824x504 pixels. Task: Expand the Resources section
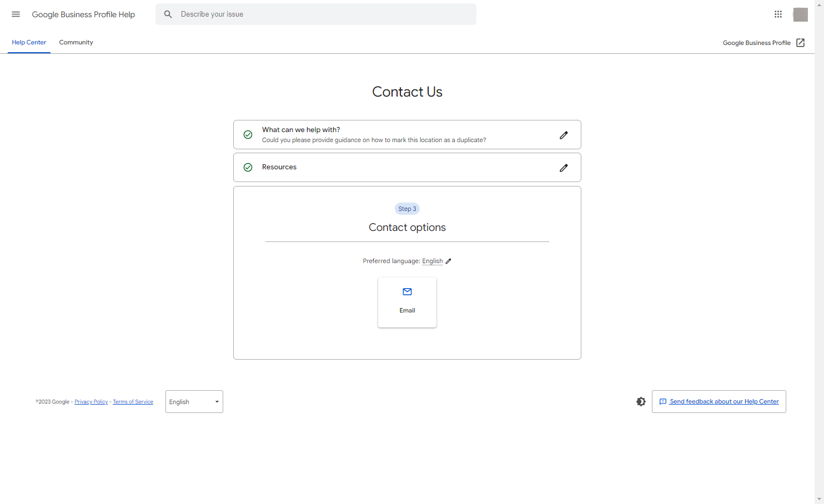[407, 168]
